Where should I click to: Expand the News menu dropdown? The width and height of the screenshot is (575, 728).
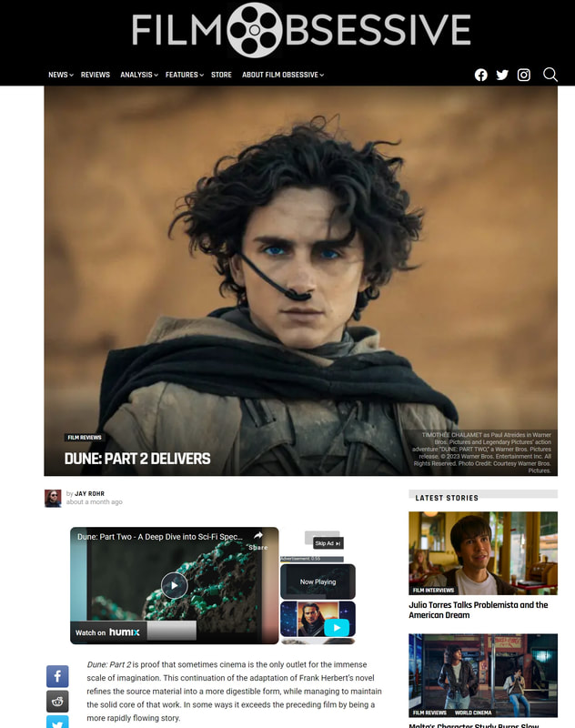pos(60,75)
